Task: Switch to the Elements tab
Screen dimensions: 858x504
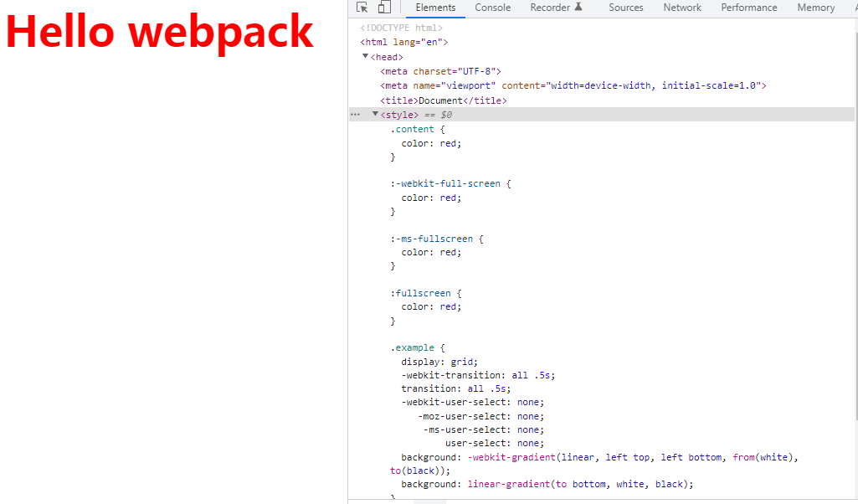Action: (x=435, y=8)
